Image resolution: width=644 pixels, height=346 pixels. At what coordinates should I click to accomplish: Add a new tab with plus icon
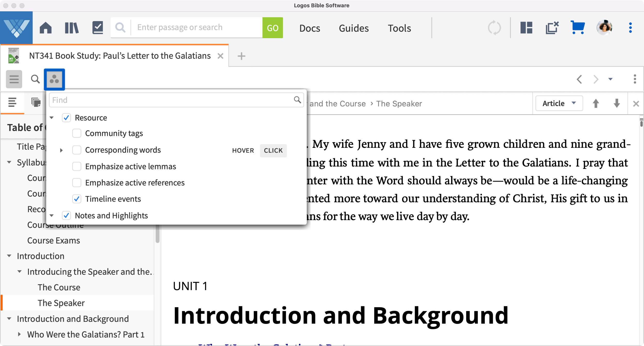point(241,56)
